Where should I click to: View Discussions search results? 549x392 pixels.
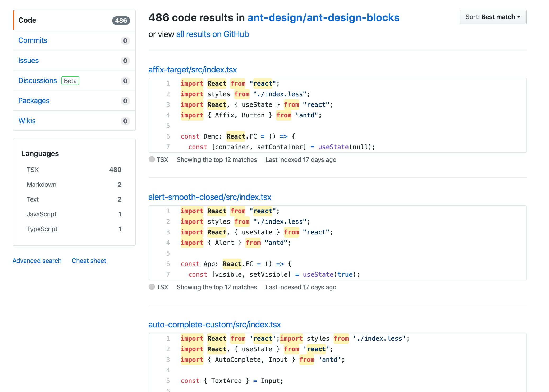click(x=38, y=80)
